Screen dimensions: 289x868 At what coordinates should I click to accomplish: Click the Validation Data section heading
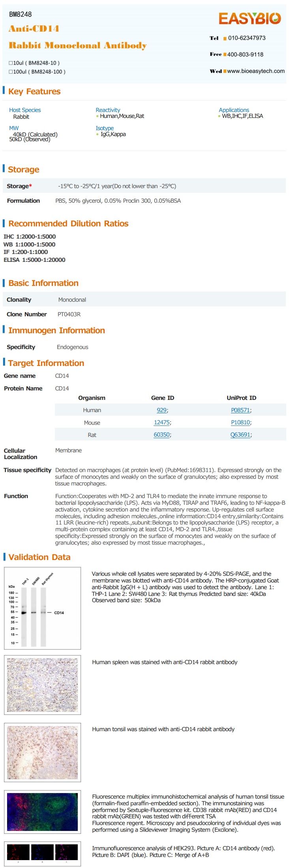coord(39,557)
